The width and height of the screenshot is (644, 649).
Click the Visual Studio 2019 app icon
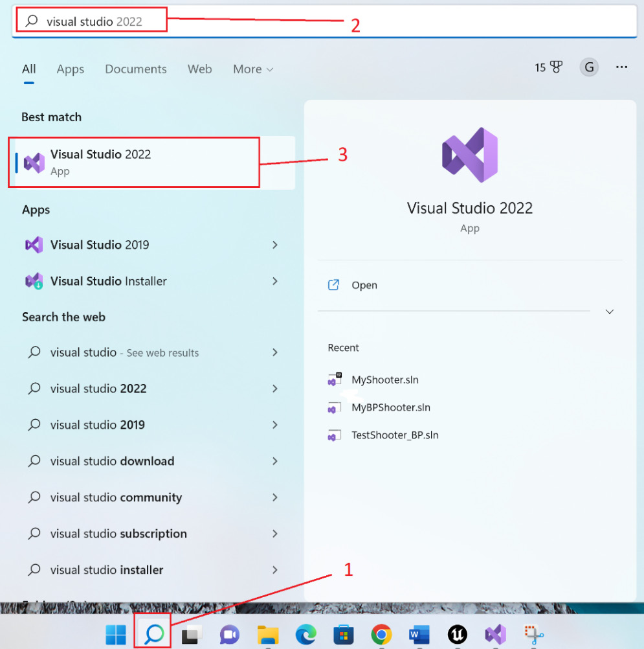[x=34, y=245]
